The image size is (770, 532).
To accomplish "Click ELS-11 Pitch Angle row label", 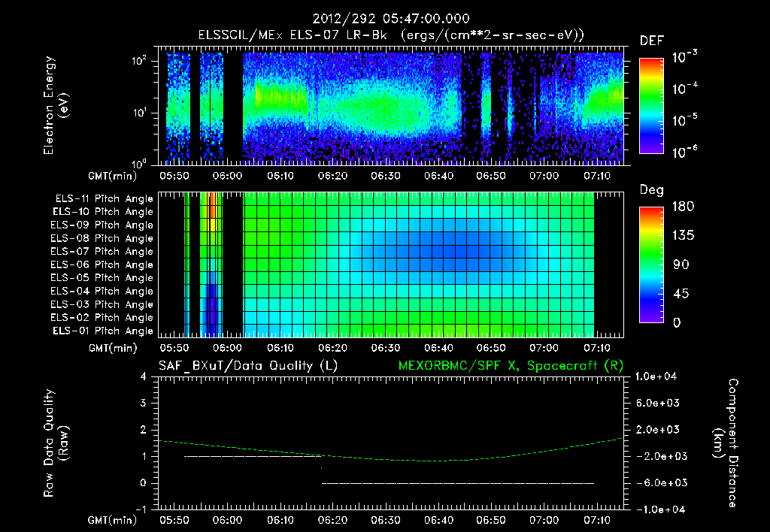I will (x=104, y=199).
